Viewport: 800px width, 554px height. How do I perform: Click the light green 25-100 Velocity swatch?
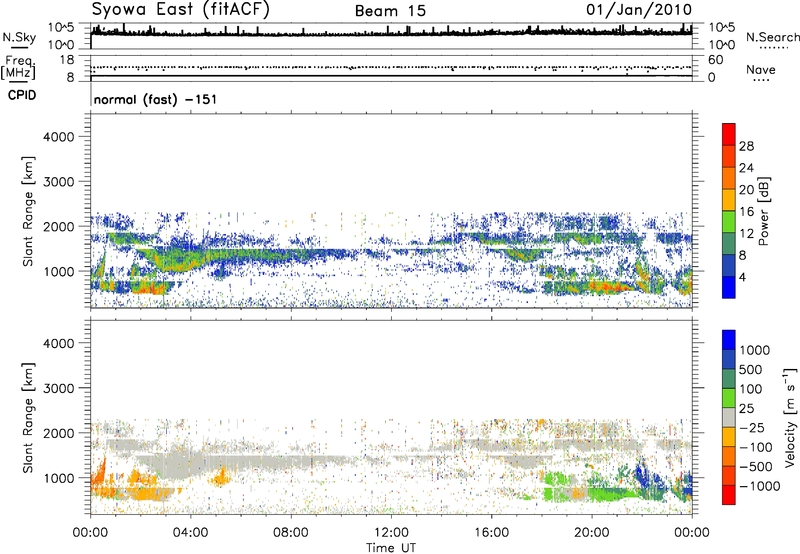coord(729,398)
